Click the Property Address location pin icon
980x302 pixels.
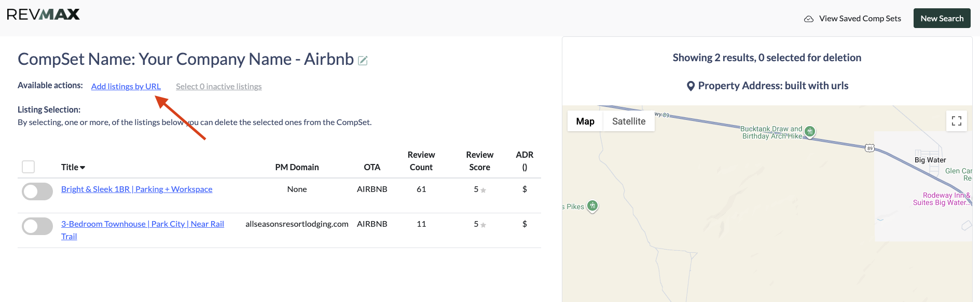click(691, 86)
